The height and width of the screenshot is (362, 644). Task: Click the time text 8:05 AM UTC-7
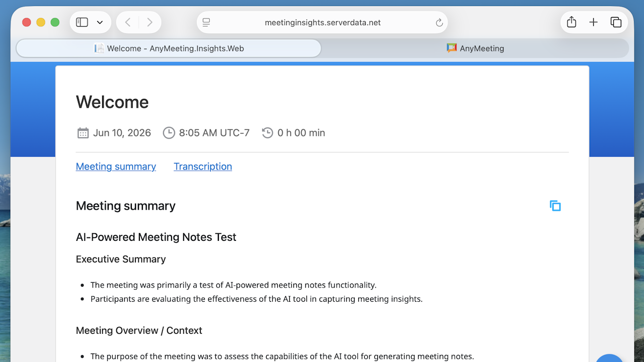[214, 133]
